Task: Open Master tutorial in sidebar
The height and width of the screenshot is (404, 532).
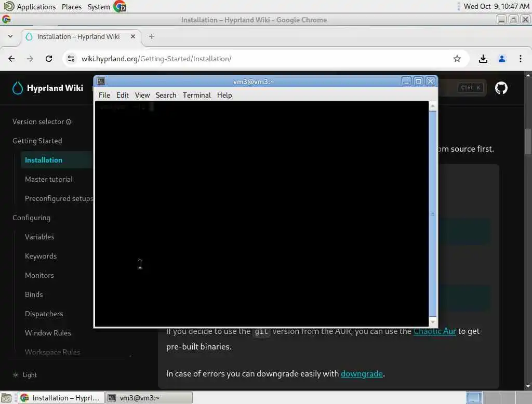Action: [x=48, y=180]
